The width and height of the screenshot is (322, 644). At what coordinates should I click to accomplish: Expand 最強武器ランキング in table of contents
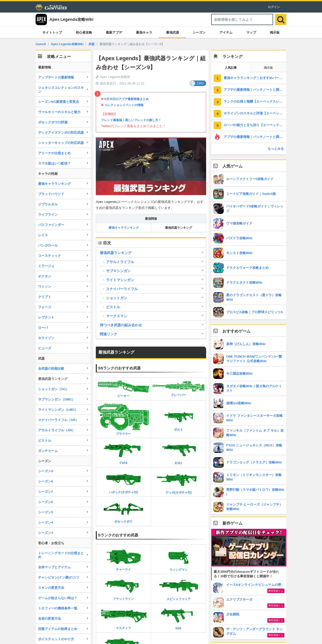click(202, 252)
